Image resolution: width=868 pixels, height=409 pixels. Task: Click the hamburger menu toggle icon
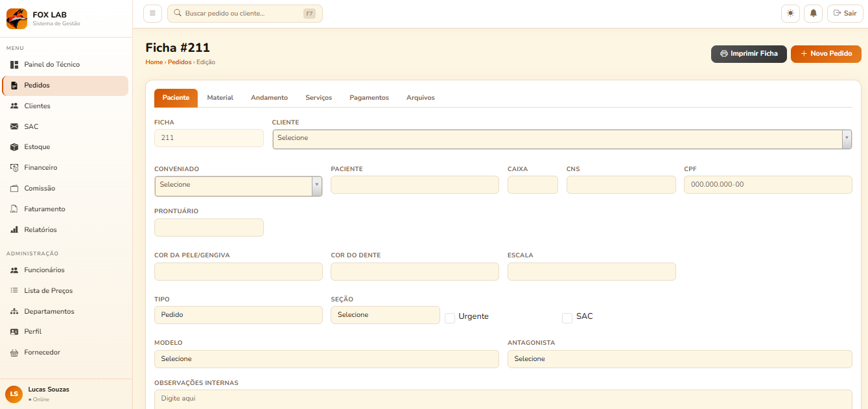click(x=152, y=14)
